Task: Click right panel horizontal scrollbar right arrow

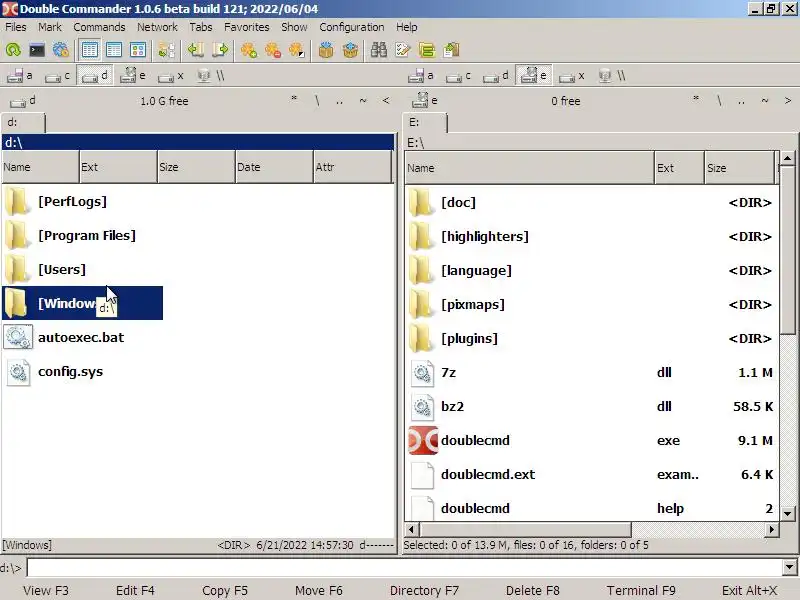Action: (x=771, y=530)
